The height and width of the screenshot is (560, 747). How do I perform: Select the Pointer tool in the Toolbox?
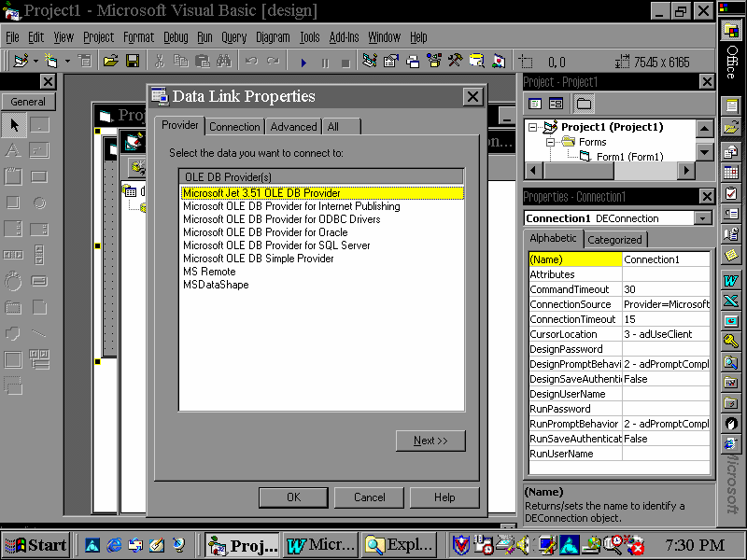tap(14, 125)
